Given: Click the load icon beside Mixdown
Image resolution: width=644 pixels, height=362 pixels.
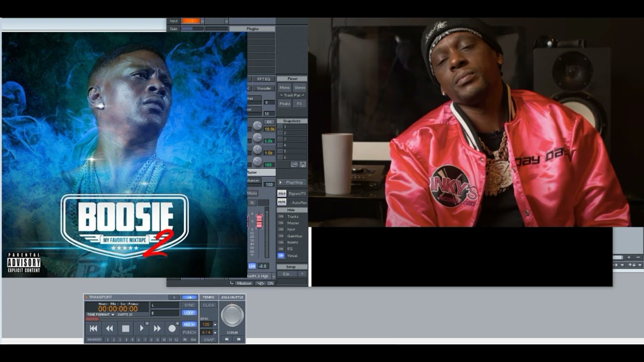Looking at the screenshot, I should click(260, 283).
